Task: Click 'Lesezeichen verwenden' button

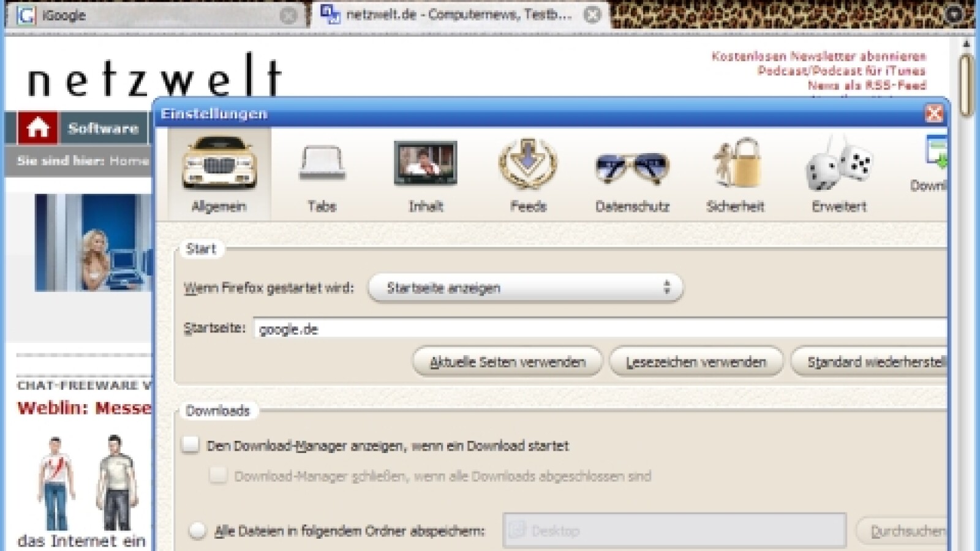Action: coord(696,362)
